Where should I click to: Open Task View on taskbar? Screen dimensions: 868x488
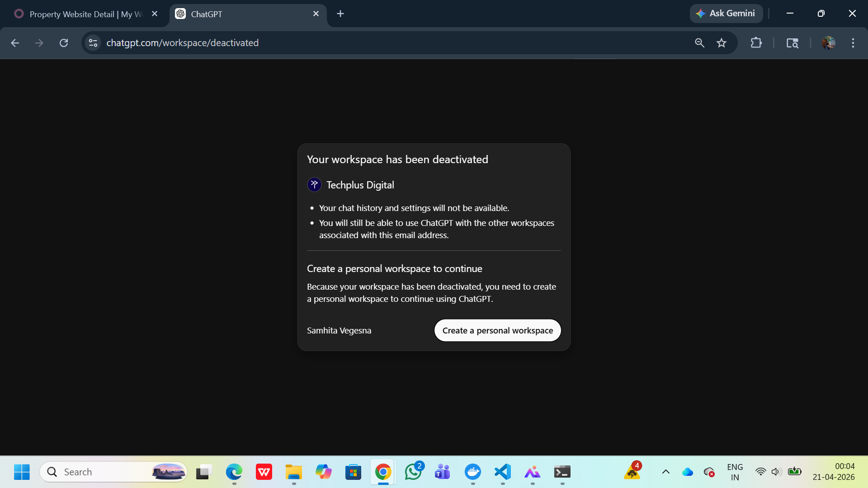point(204,472)
